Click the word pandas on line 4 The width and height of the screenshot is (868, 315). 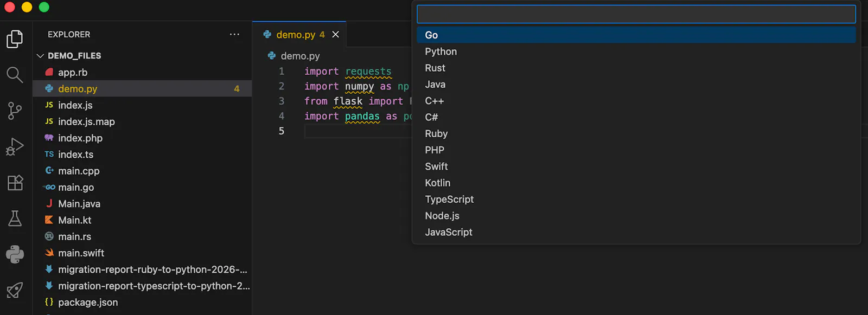coord(362,116)
